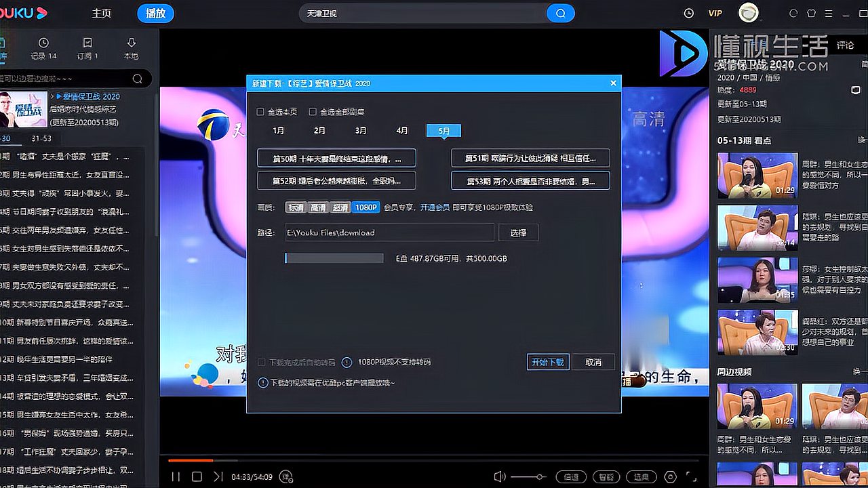Open the 01:29 clip thumbnail under 05-13期 看点
The image size is (868, 488).
coord(758,175)
